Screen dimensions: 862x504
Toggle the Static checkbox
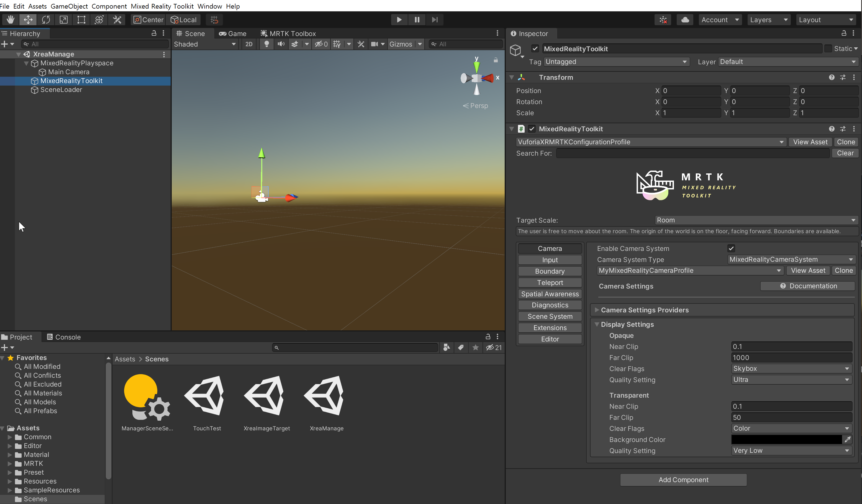click(828, 49)
